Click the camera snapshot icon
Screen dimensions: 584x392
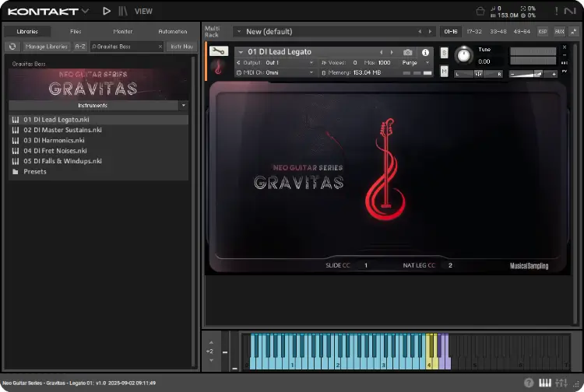click(407, 52)
